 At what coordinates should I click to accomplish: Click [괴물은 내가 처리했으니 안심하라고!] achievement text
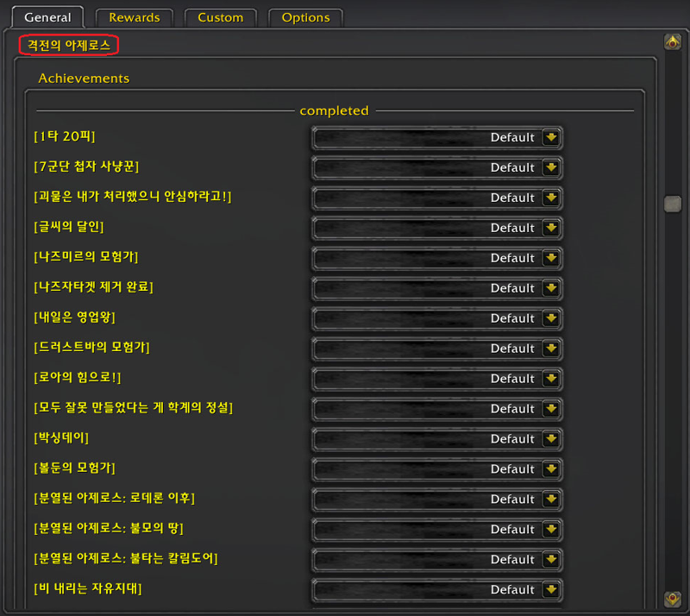[x=133, y=197]
